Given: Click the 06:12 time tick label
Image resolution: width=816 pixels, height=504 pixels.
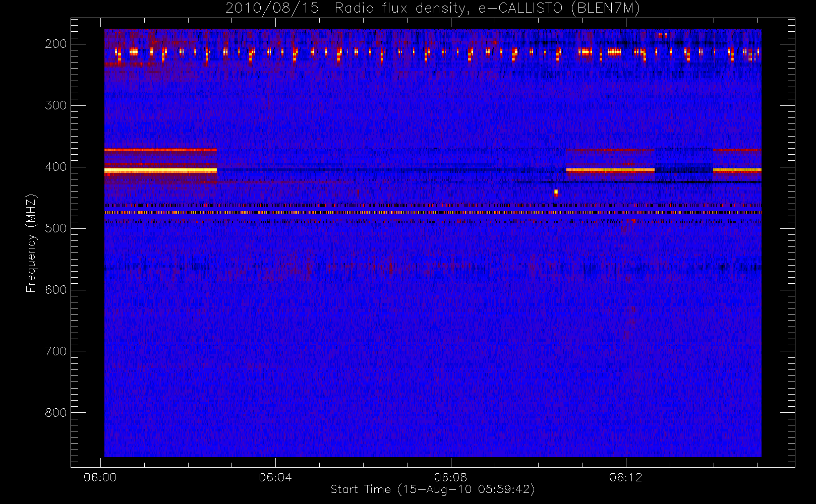Looking at the screenshot, I should [625, 477].
